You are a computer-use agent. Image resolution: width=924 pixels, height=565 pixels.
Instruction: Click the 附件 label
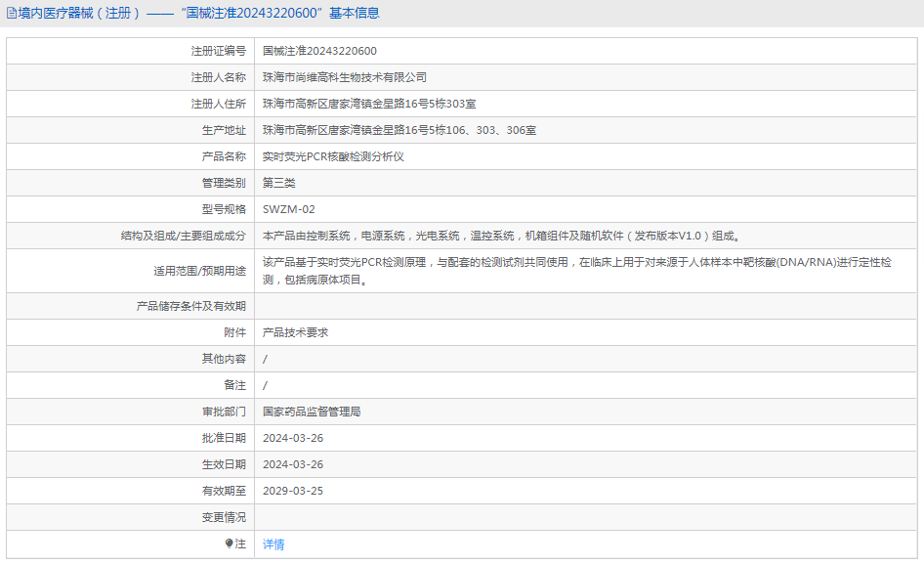point(234,332)
